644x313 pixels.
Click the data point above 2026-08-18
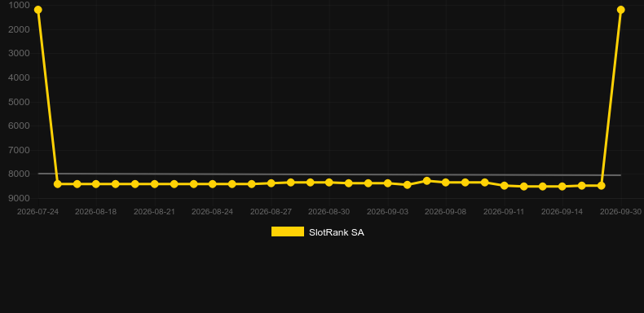tap(96, 184)
